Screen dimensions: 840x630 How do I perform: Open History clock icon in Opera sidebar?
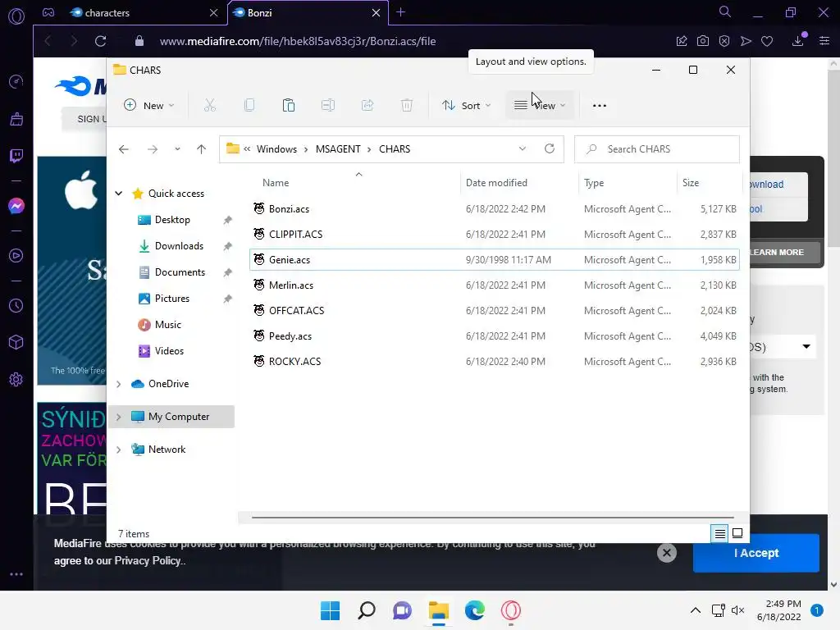coord(16,305)
